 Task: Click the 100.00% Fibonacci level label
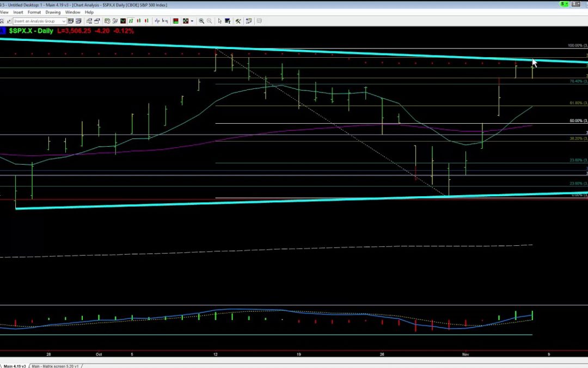(x=578, y=45)
